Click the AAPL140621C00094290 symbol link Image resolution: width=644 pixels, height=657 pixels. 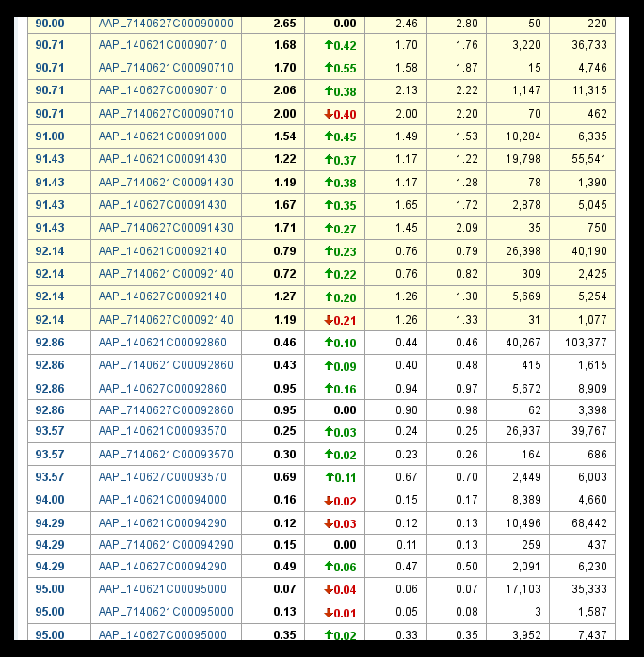tap(163, 523)
